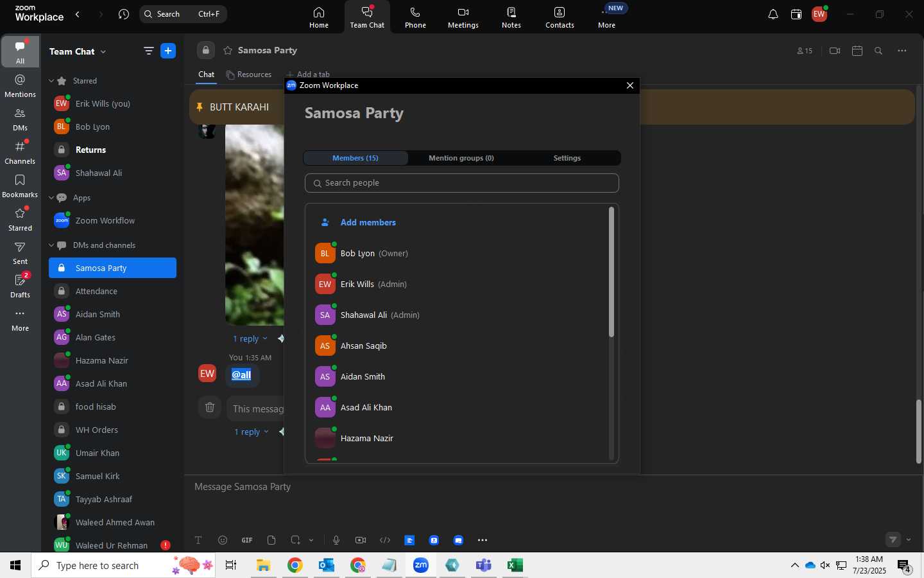Select the Chat tab
The height and width of the screenshot is (578, 924).
tap(206, 74)
